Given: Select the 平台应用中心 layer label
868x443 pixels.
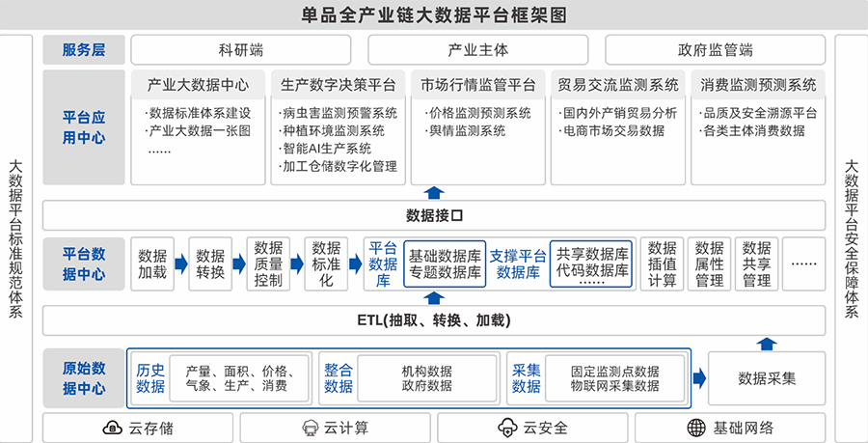Looking at the screenshot, I should [84, 126].
